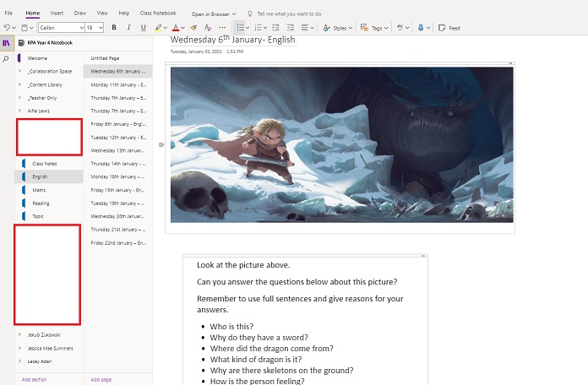Toggle the notebook navigation pane icon
The width and height of the screenshot is (588, 385).
pos(7,43)
